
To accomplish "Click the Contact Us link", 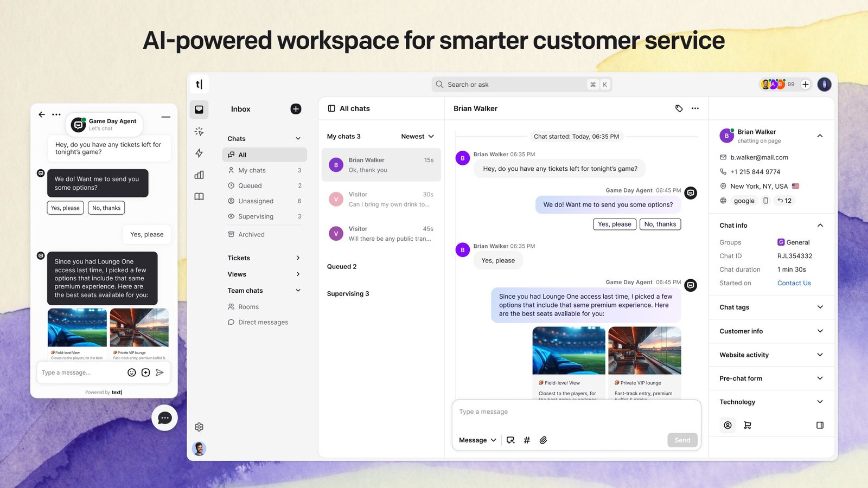I will point(794,282).
